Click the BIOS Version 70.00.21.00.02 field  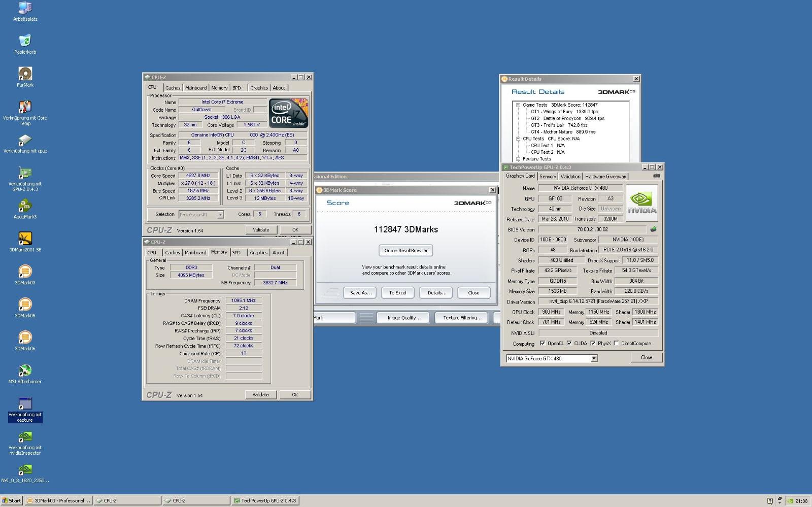coord(592,229)
